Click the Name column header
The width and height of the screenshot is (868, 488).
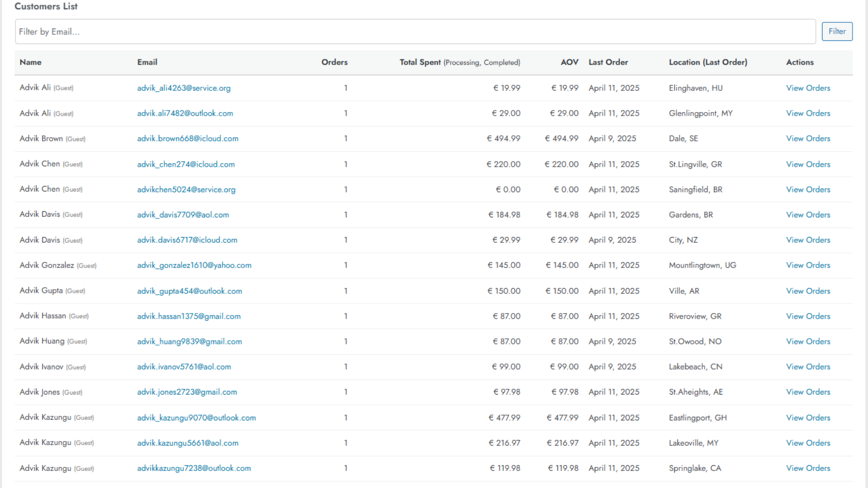pyautogui.click(x=30, y=62)
